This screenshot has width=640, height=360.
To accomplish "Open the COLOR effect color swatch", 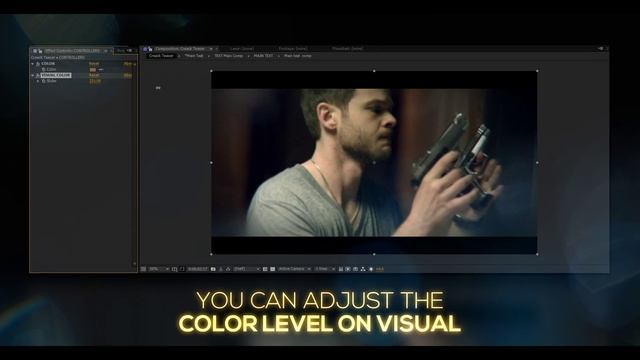I will (93, 70).
